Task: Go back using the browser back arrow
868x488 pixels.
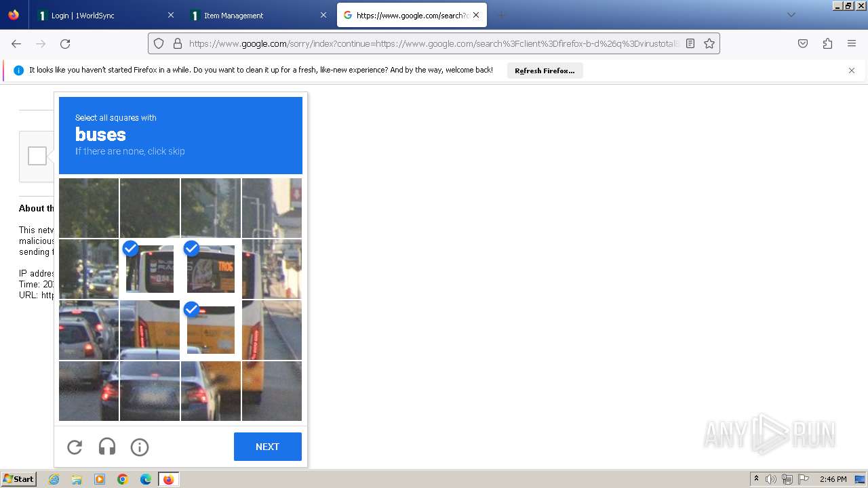Action: click(16, 43)
